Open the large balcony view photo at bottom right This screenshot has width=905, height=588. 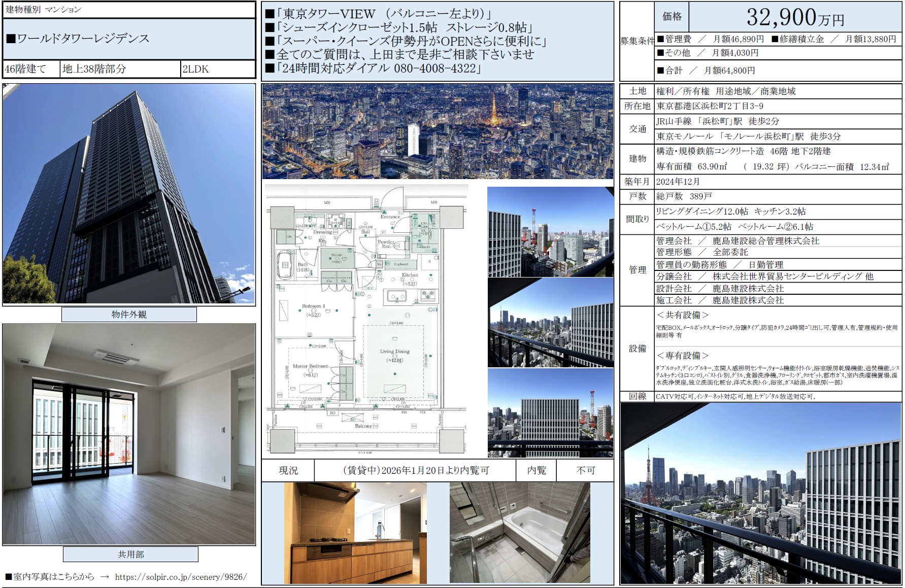coord(761,493)
